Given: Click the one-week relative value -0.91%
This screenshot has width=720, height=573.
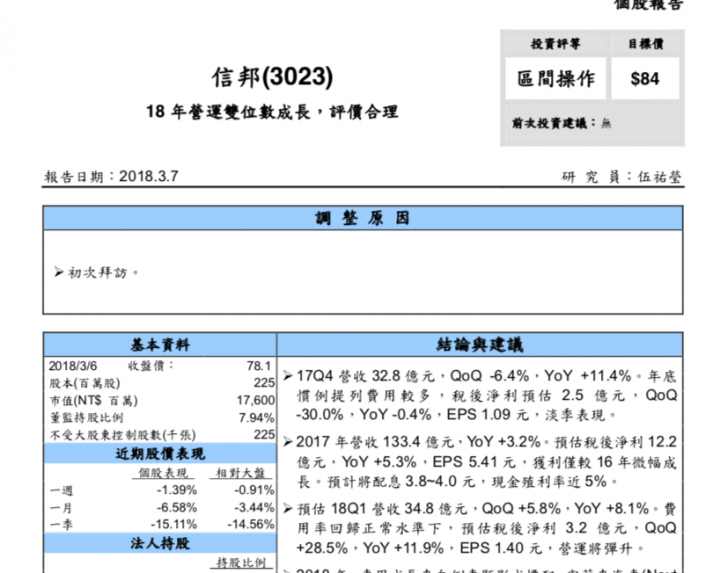Looking at the screenshot, I should (x=254, y=490).
